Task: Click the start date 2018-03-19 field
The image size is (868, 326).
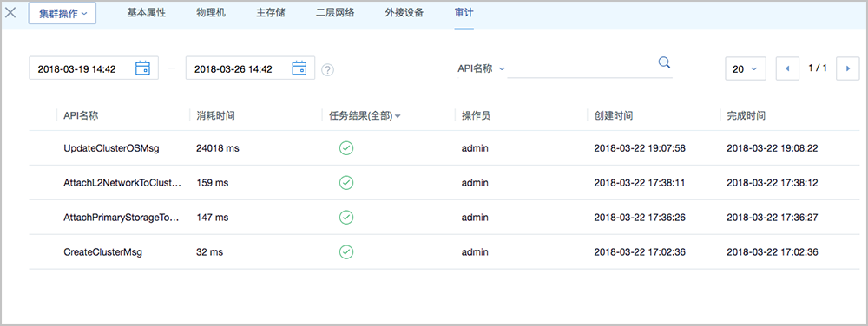Action: click(x=94, y=68)
